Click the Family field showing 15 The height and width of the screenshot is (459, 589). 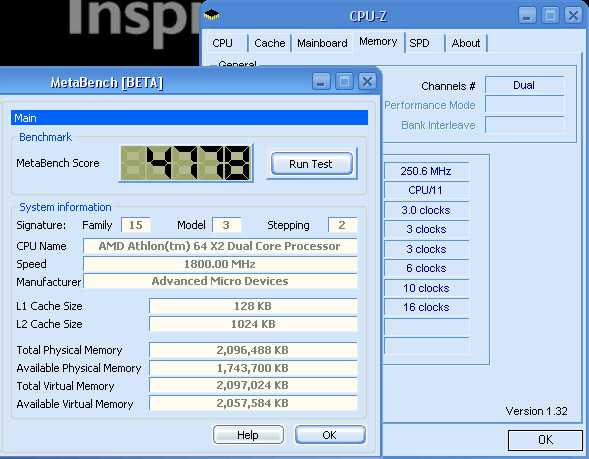(136, 225)
